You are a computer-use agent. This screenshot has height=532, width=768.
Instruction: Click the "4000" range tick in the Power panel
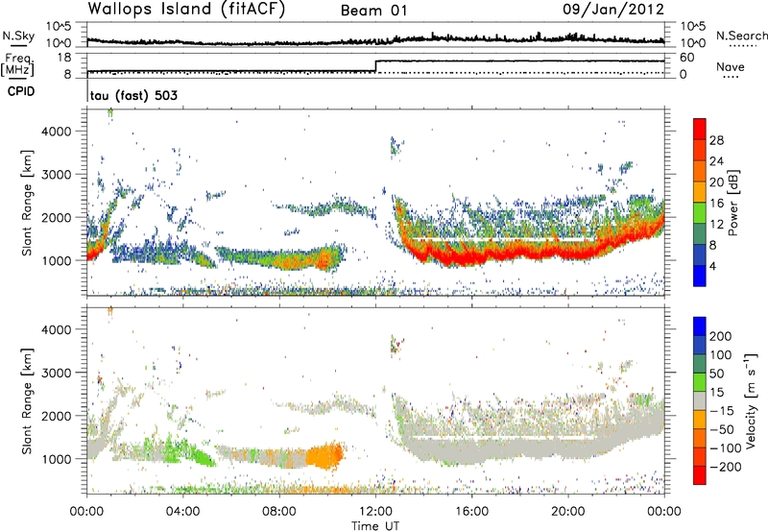[57, 132]
